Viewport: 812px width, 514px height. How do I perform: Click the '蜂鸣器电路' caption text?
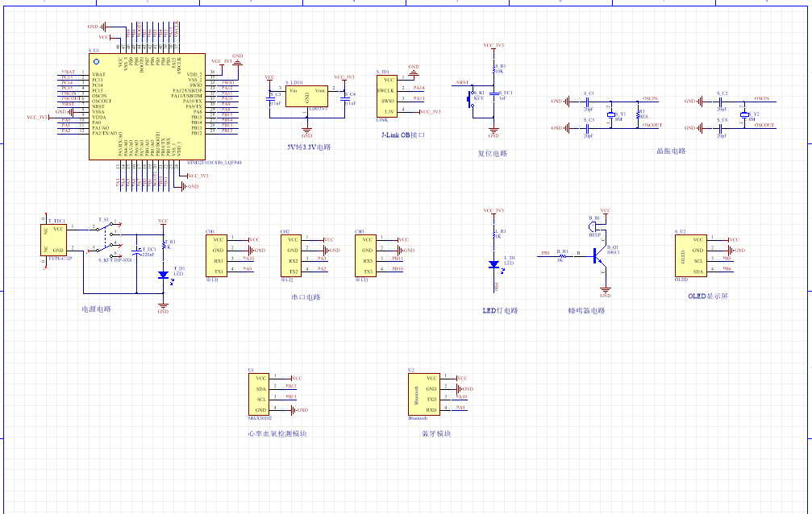tap(585, 310)
